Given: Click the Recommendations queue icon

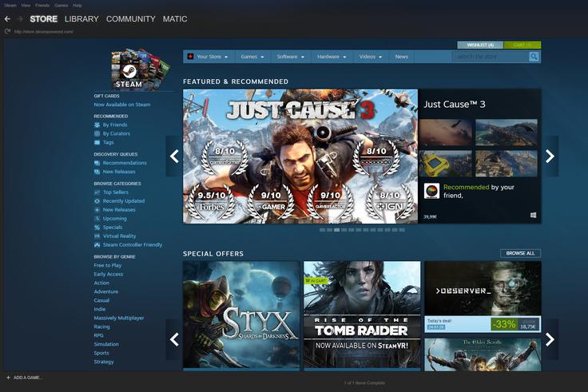Looking at the screenshot, I should 97,163.
